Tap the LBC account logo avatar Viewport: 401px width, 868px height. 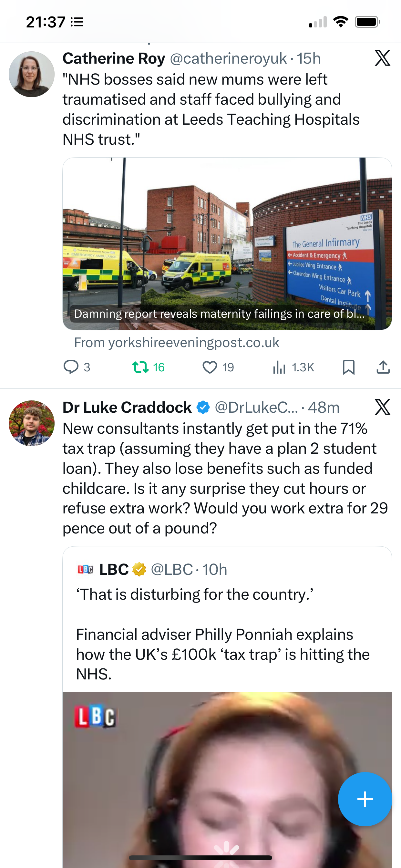pos(86,569)
